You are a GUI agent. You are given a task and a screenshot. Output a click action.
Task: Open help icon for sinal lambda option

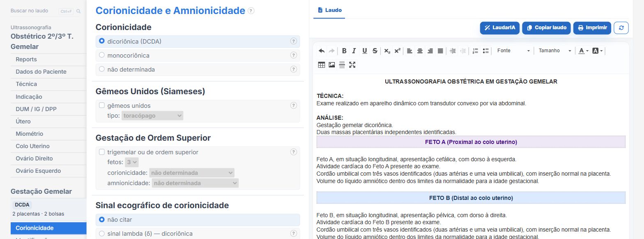pyautogui.click(x=293, y=233)
